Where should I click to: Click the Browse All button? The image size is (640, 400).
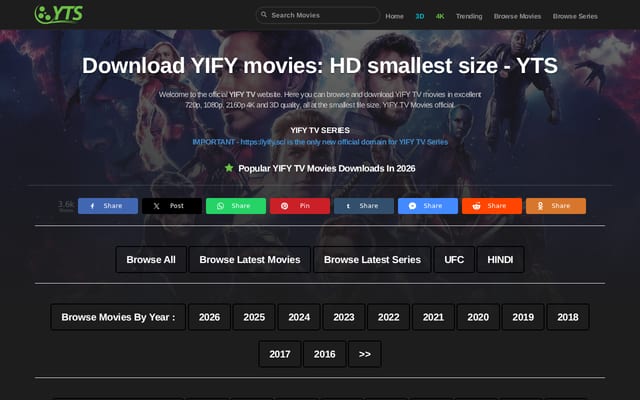coord(151,260)
